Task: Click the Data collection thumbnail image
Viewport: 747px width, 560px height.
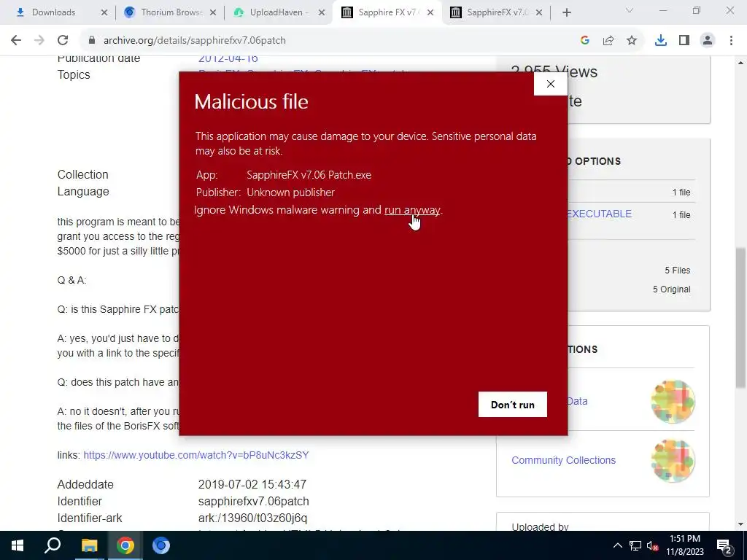Action: [673, 402]
